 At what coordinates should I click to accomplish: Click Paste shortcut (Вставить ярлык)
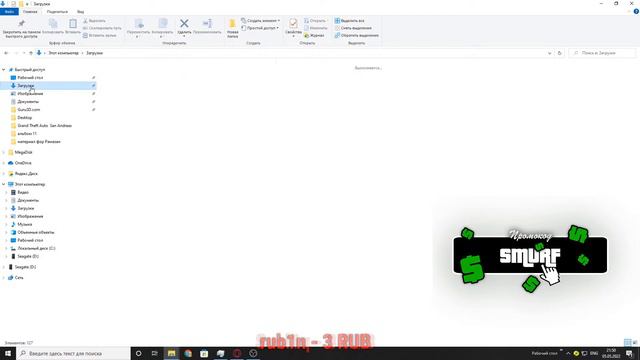point(100,36)
